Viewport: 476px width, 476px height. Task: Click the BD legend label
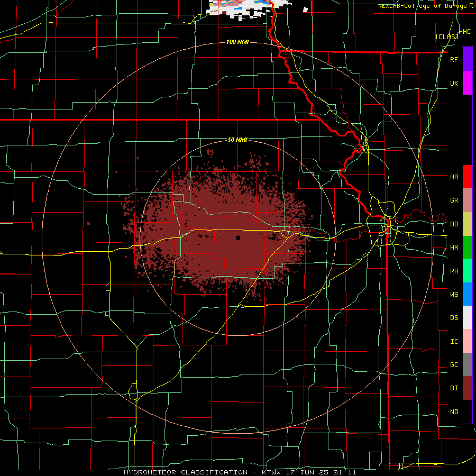point(454,224)
